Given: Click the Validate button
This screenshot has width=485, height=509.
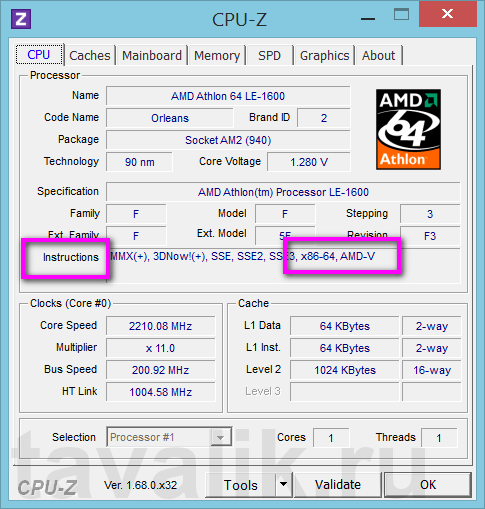Looking at the screenshot, I should pos(338,484).
